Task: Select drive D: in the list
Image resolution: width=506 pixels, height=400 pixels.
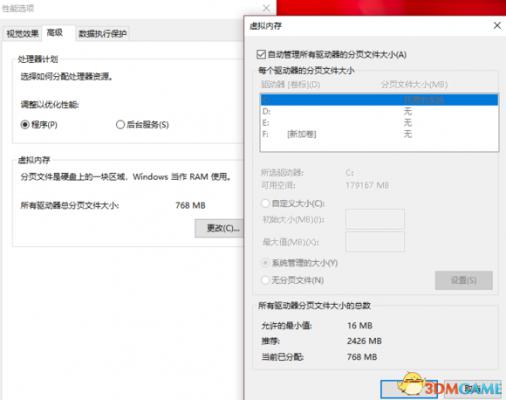Action: point(379,111)
